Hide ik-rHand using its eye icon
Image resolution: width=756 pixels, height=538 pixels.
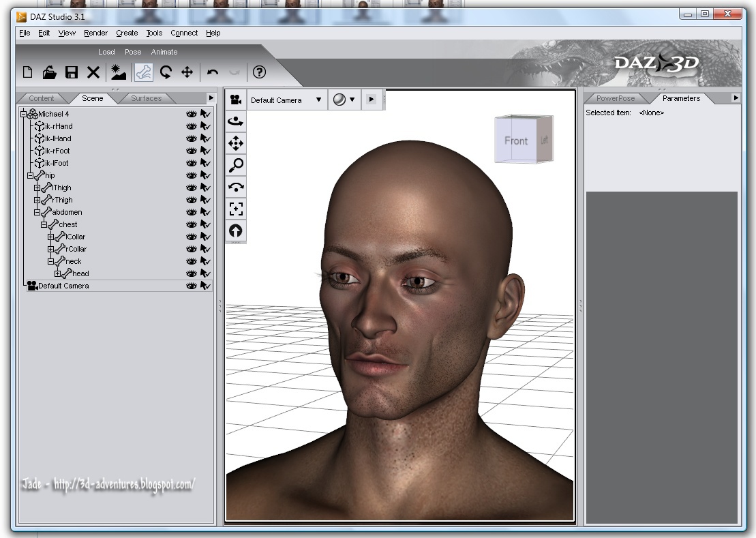(192, 126)
